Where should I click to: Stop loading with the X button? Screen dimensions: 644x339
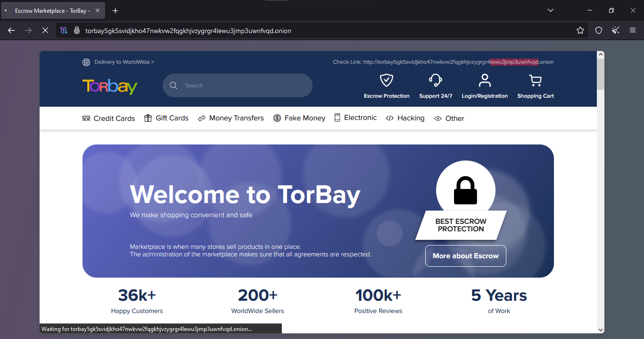pos(45,30)
